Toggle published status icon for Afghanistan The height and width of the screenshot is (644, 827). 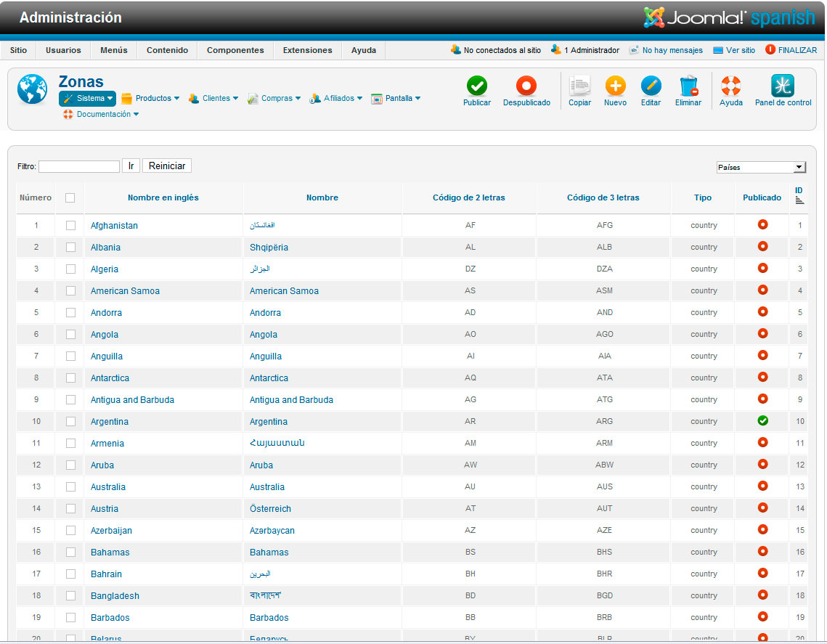tap(762, 224)
